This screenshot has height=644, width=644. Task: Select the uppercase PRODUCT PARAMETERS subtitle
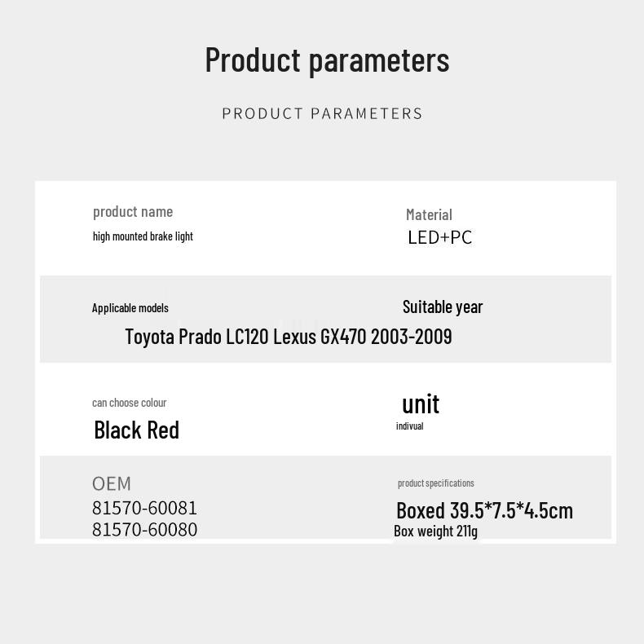[x=322, y=113]
